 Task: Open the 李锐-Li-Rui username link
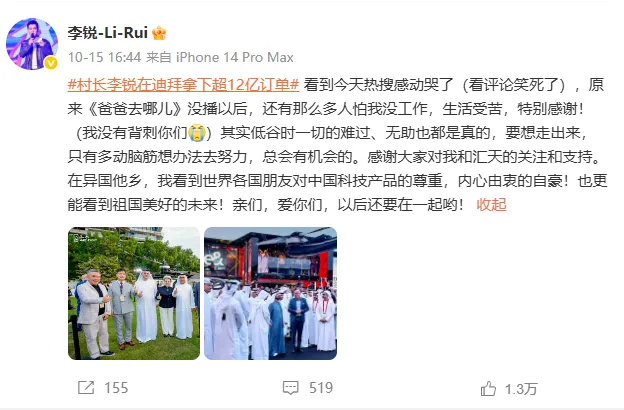[107, 33]
